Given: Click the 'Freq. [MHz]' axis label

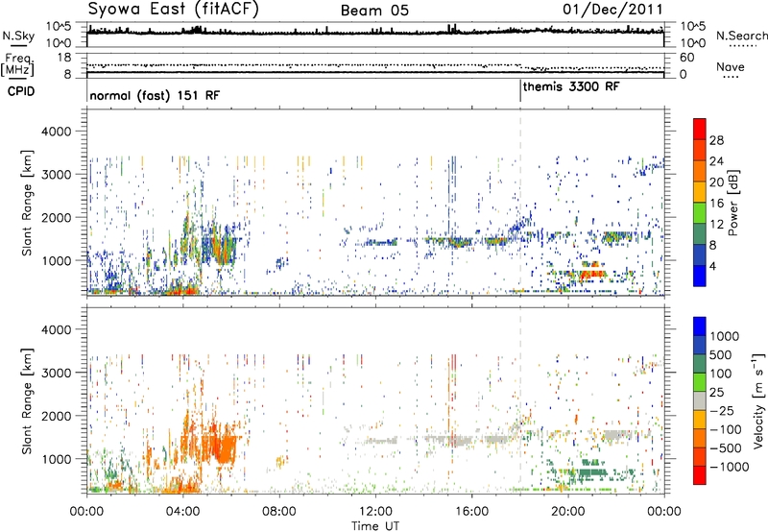Looking at the screenshot, I should (17, 64).
